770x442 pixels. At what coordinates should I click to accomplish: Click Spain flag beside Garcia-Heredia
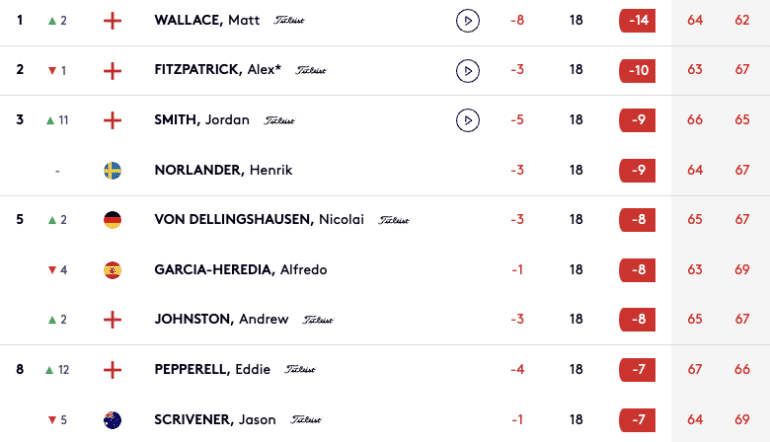coord(112,270)
